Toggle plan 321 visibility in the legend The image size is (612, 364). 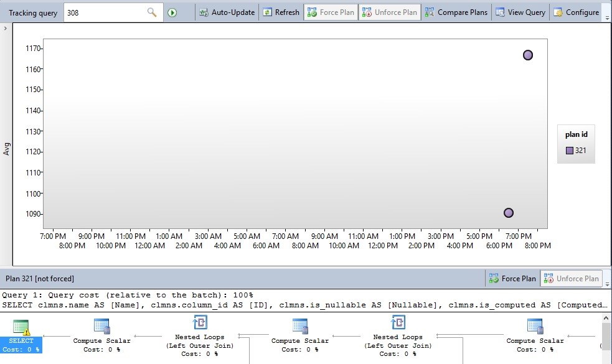coord(576,150)
